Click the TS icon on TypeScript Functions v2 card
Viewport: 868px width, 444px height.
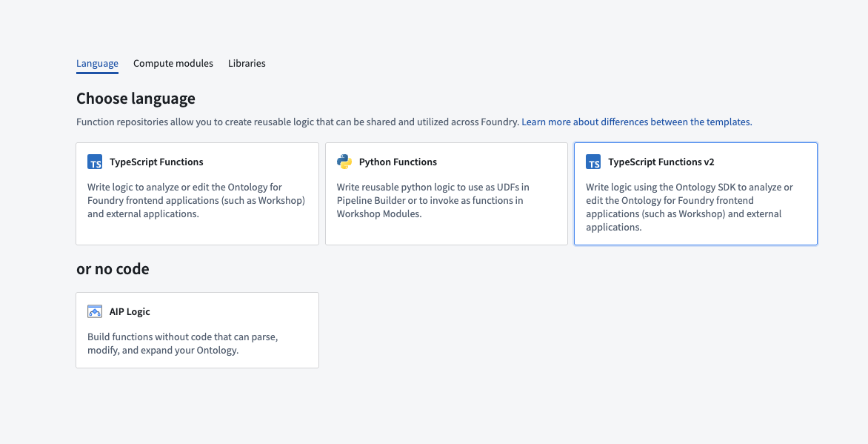592,162
